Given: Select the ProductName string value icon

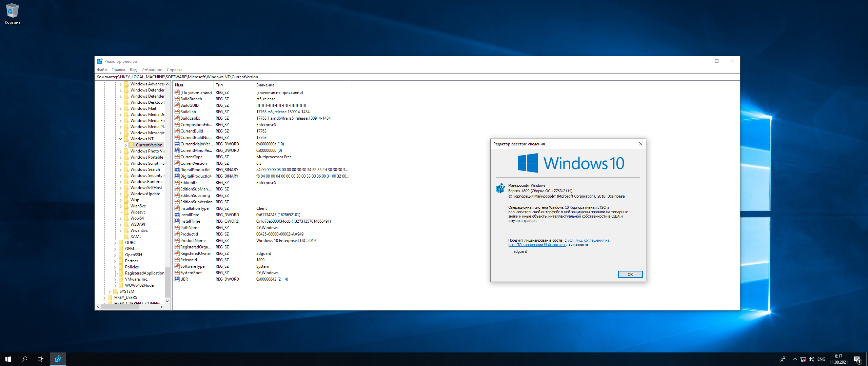Looking at the screenshot, I should [177, 240].
